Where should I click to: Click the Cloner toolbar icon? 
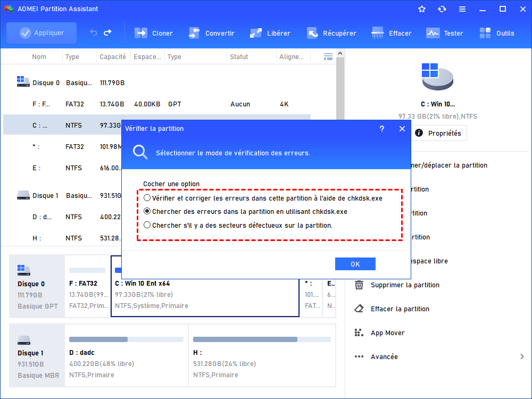141,33
